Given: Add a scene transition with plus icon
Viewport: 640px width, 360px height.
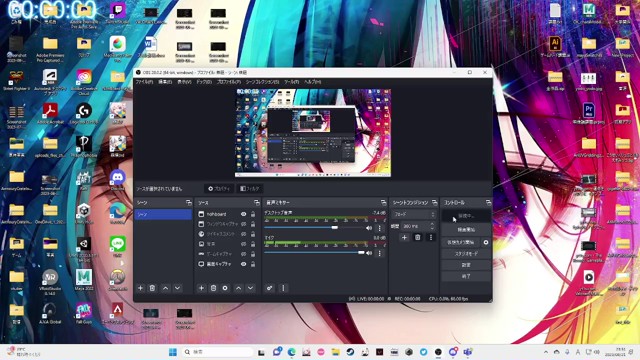Looking at the screenshot, I should coord(404,238).
